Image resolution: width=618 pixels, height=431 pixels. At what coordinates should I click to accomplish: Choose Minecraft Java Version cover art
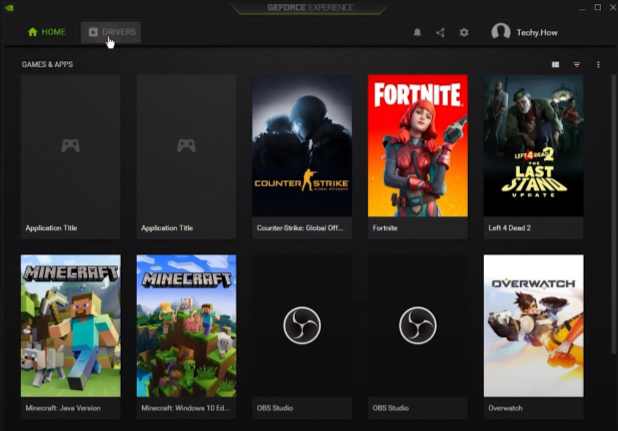[71, 325]
